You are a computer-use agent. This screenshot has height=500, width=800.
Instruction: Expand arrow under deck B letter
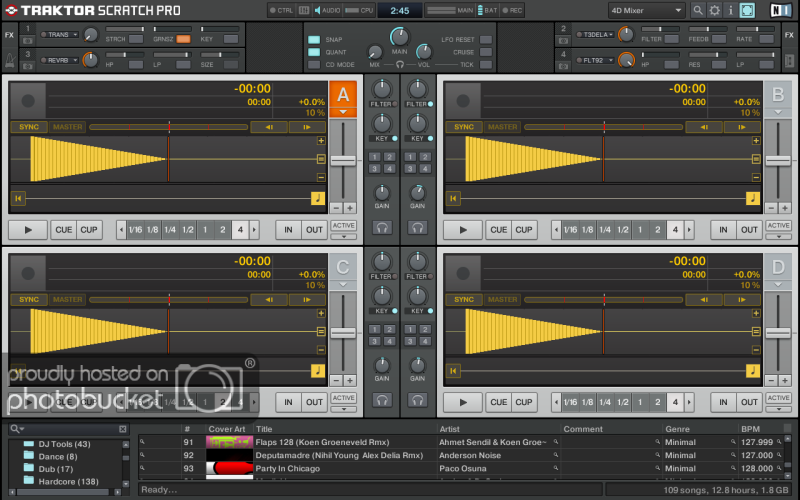coord(778,112)
